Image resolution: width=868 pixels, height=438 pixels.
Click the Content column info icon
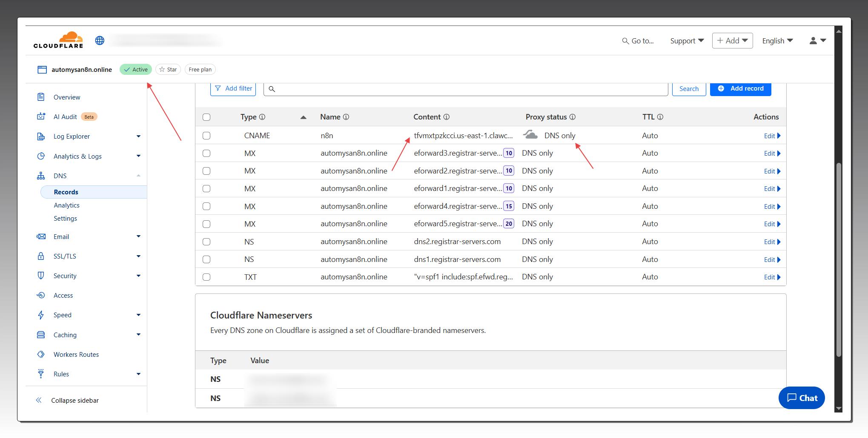447,117
